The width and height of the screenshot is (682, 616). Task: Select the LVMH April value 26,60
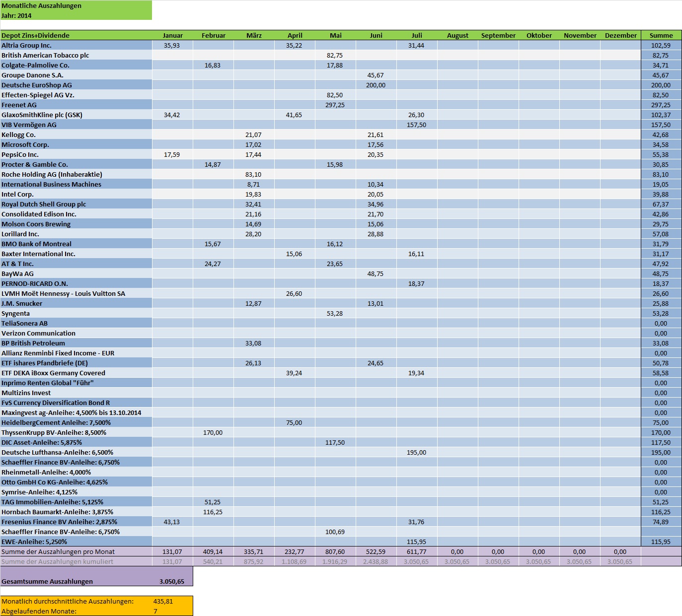click(295, 293)
